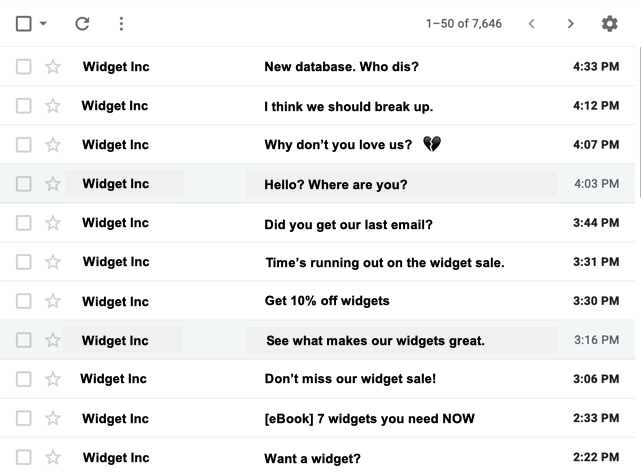Screen dimensions: 641x474
Task: Open the Settings gear icon
Action: [609, 23]
